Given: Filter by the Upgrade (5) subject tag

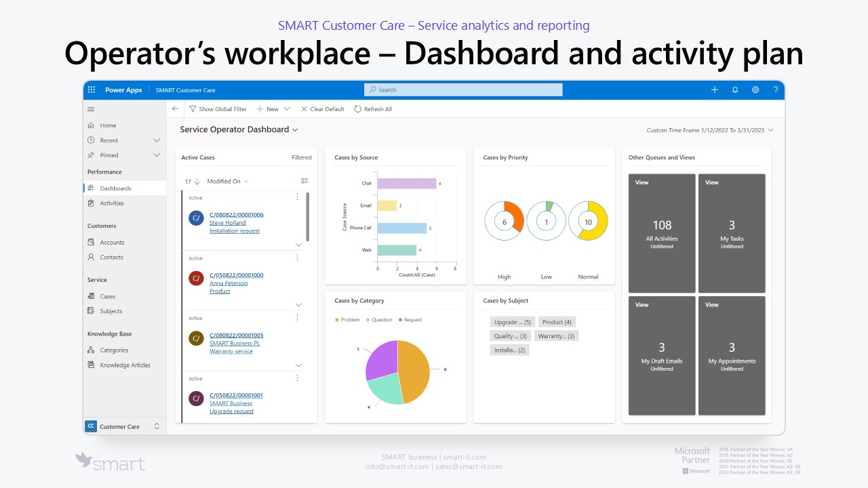Looking at the screenshot, I should coord(513,322).
